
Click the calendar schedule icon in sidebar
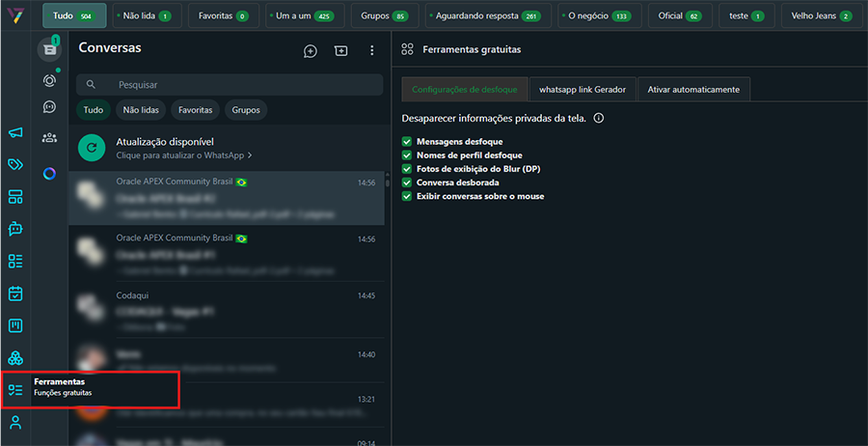tap(15, 293)
